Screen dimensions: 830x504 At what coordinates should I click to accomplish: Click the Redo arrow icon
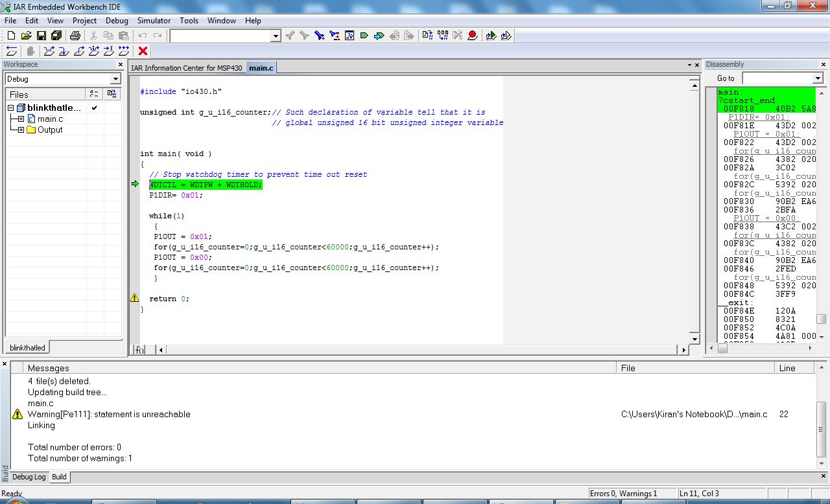click(x=158, y=36)
